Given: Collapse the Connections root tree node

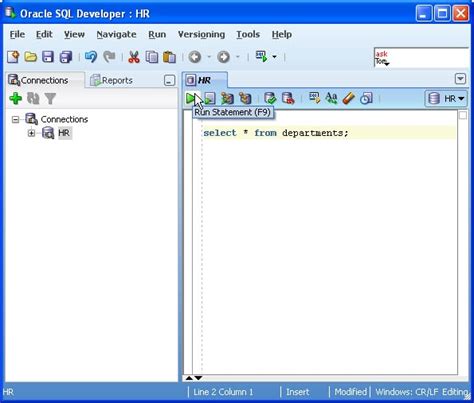Looking at the screenshot, I should coord(15,119).
